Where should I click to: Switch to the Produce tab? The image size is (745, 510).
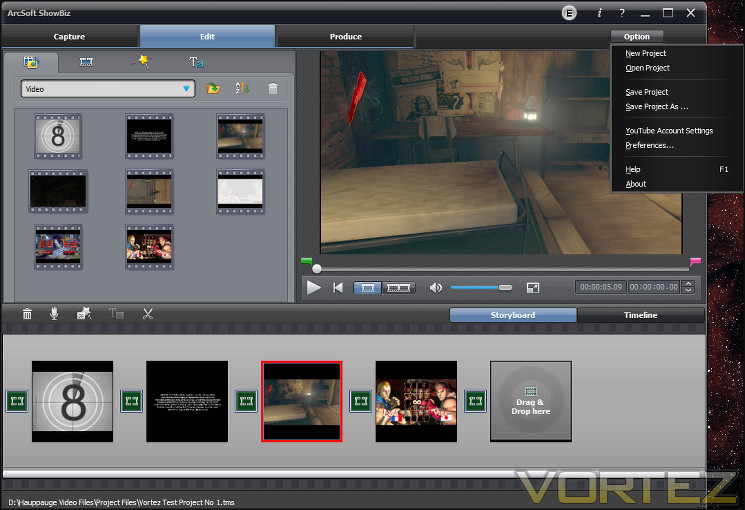click(345, 37)
